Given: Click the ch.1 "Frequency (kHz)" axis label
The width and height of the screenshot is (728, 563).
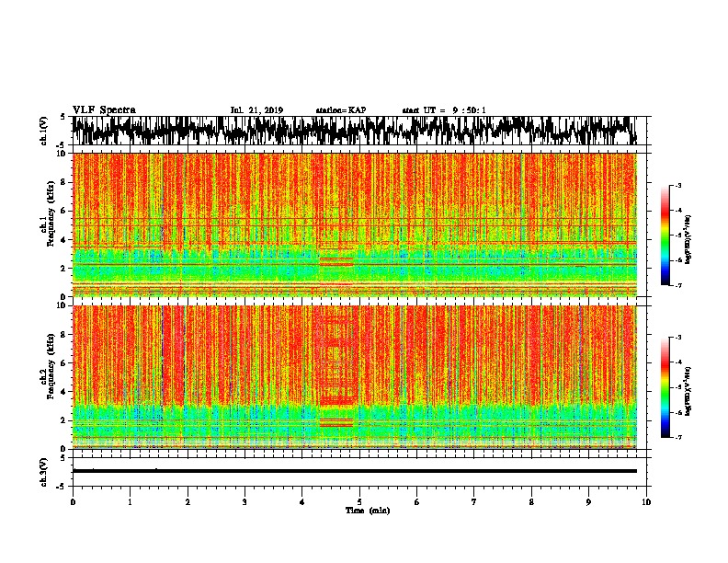Looking at the screenshot, I should tap(51, 214).
